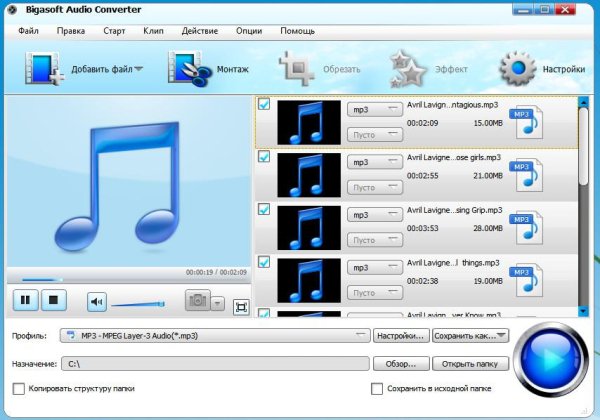Click MP3 file icon for ose girls.mp3
Image resolution: width=600 pixels, height=420 pixels.
pos(526,175)
